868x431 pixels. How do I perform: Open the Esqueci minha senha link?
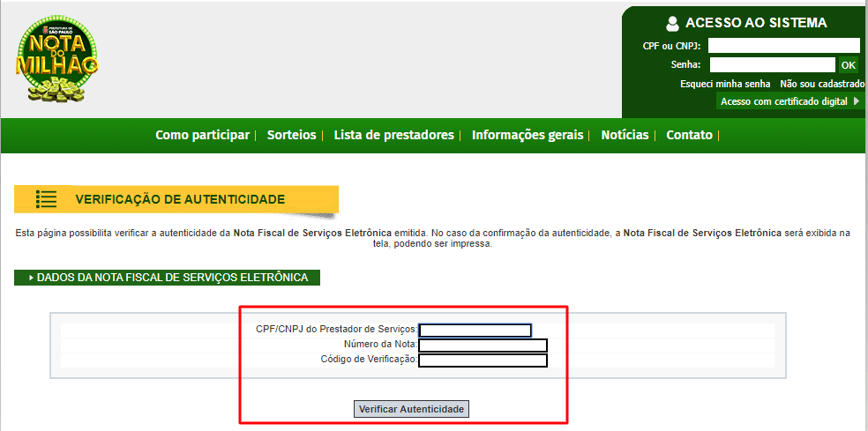(x=724, y=84)
